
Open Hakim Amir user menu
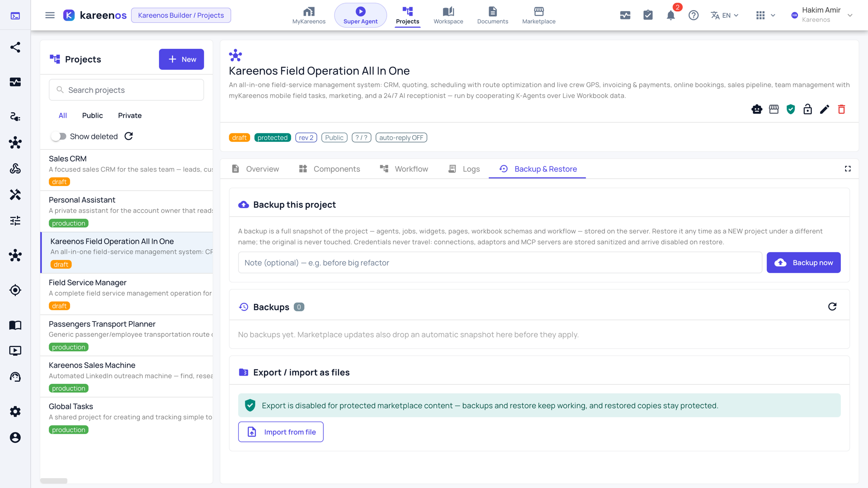click(821, 15)
